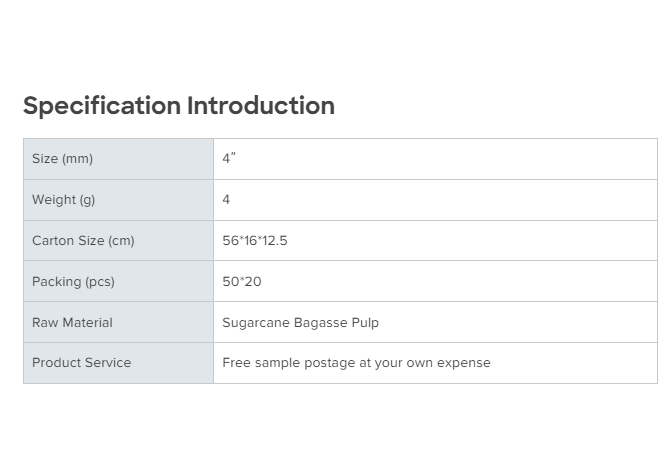Click the word Carton in the table
Screen dimensions: 672x469
53,241
